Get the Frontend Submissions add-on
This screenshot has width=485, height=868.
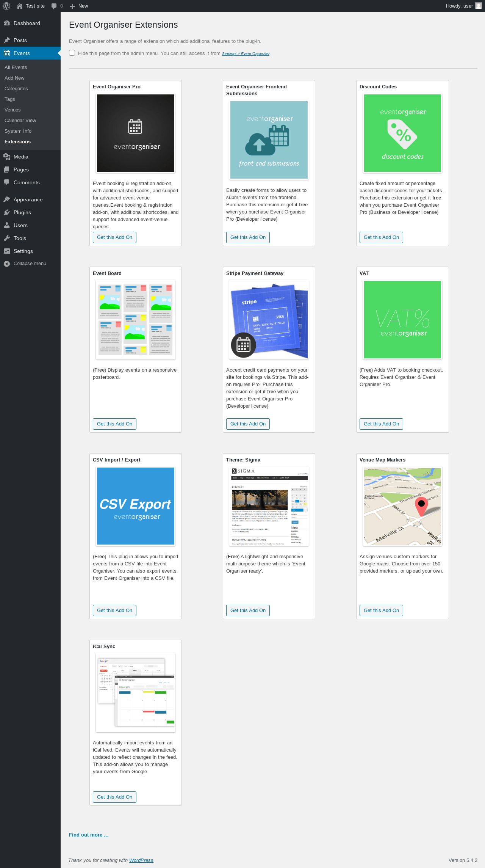point(248,237)
